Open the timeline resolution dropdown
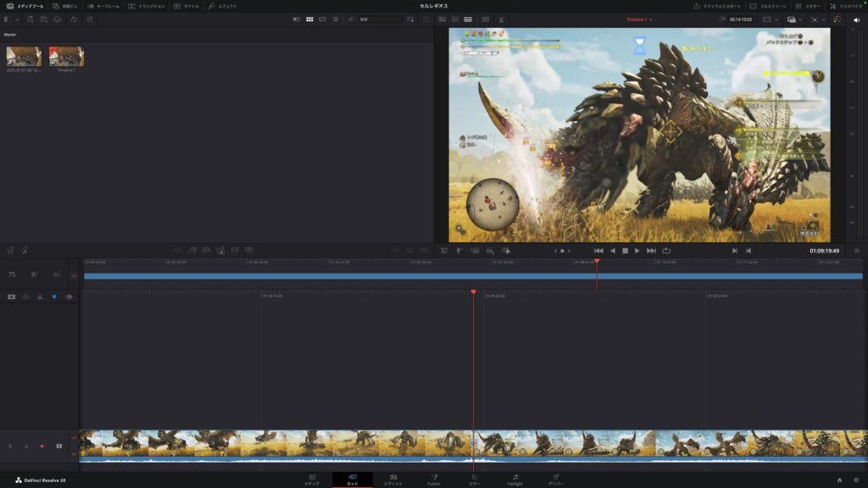This screenshot has width=868, height=488. pos(770,19)
